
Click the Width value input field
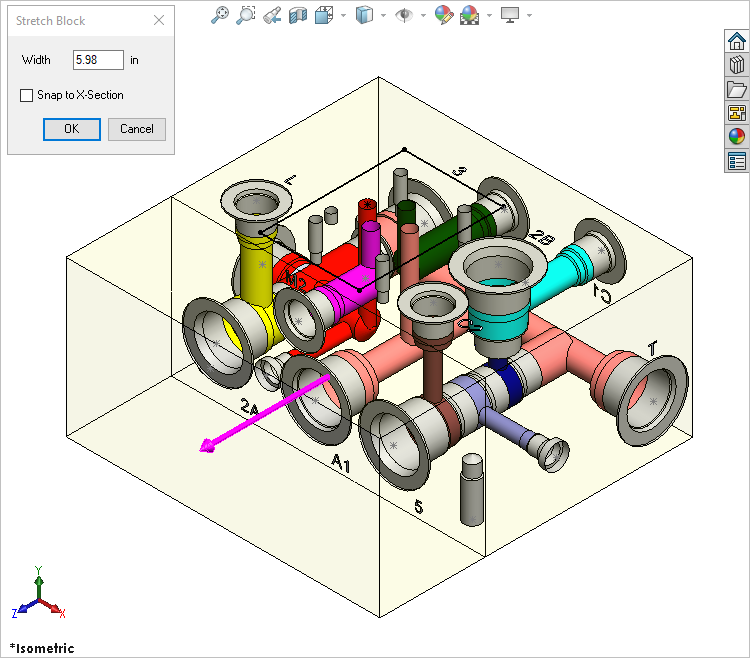pyautogui.click(x=98, y=60)
